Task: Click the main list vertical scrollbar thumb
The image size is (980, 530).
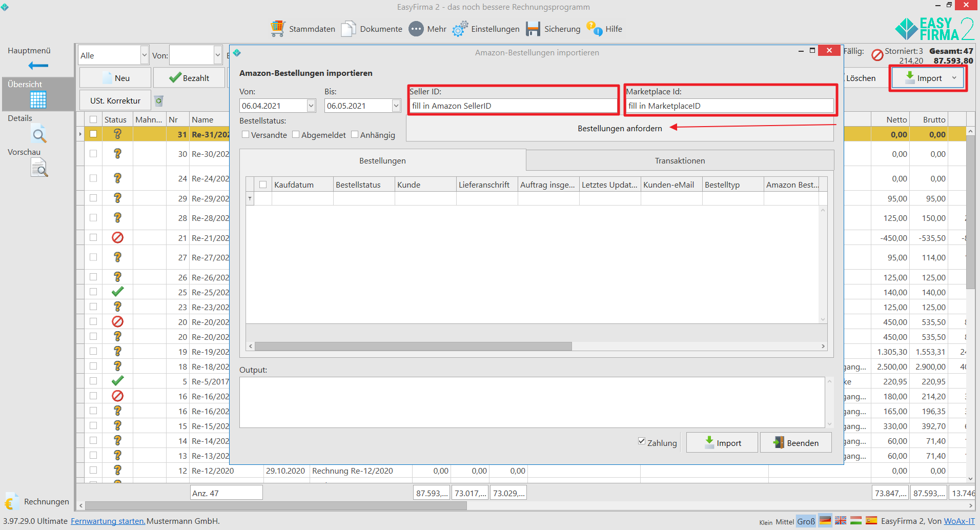Action: pyautogui.click(x=970, y=212)
